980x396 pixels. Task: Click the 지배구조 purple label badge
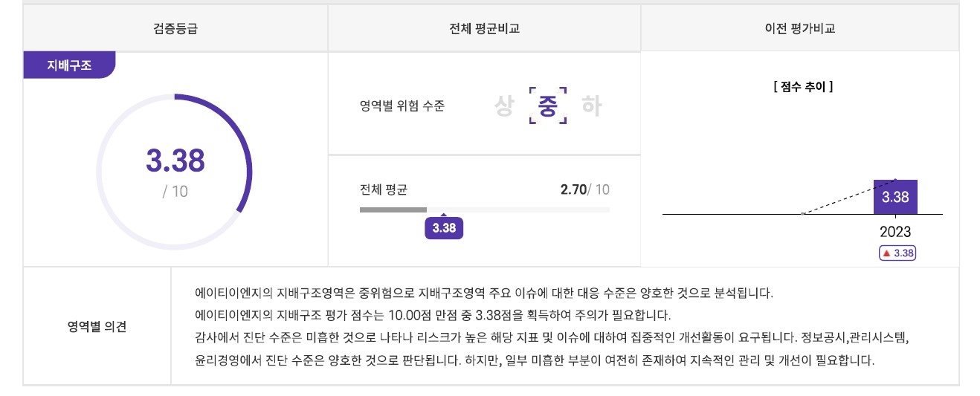coord(69,65)
